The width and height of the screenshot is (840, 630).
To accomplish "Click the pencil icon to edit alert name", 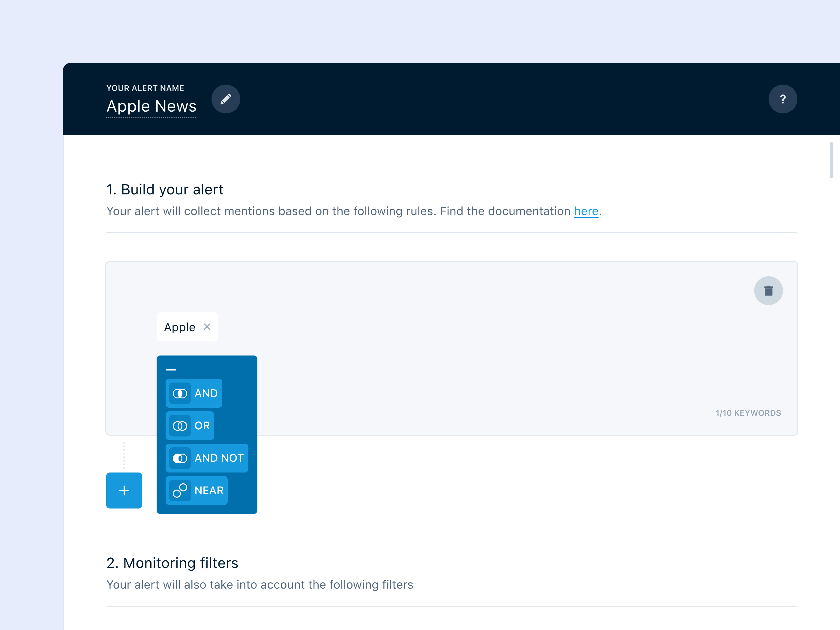I will click(226, 99).
